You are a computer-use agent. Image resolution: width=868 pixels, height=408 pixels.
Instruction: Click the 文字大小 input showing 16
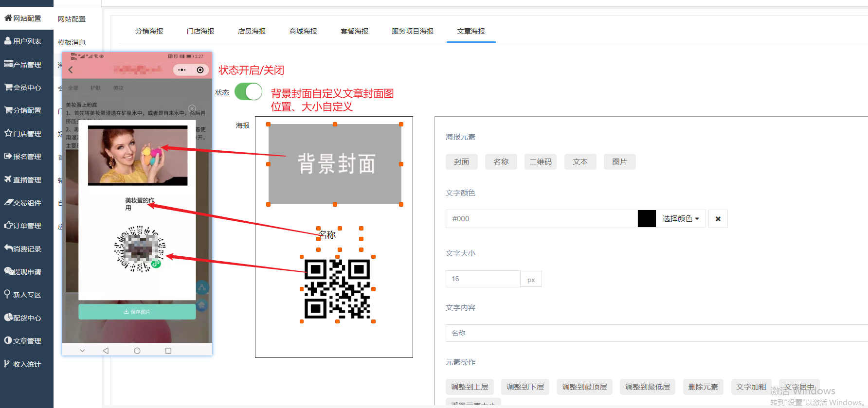[x=483, y=279]
